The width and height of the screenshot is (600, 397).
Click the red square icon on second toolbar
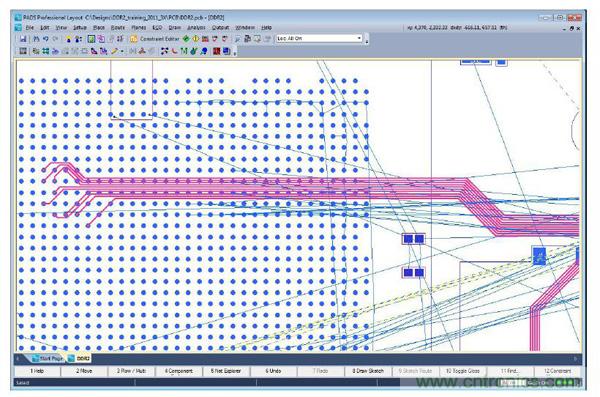pyautogui.click(x=217, y=51)
